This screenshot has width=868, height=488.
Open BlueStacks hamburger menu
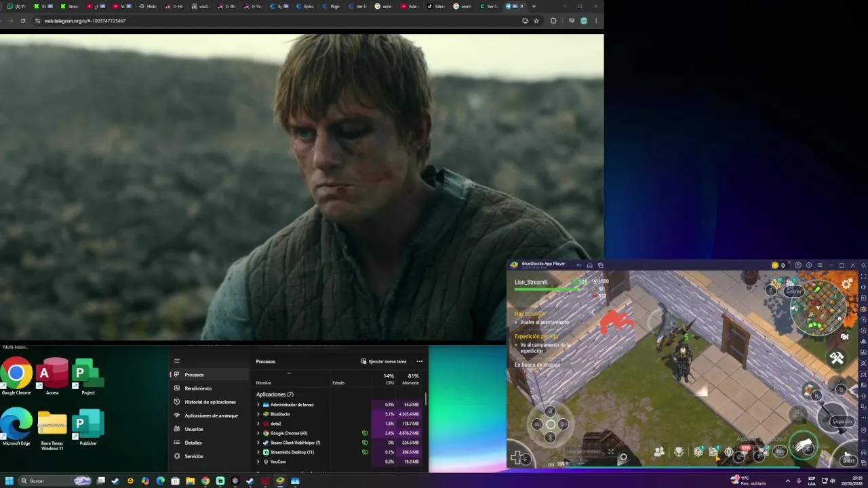pyautogui.click(x=819, y=265)
